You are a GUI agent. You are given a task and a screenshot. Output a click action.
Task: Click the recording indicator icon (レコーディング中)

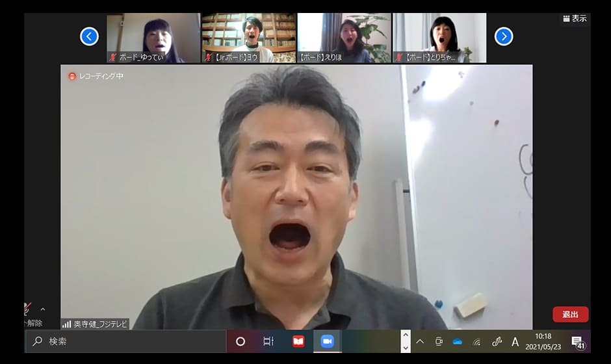[72, 76]
